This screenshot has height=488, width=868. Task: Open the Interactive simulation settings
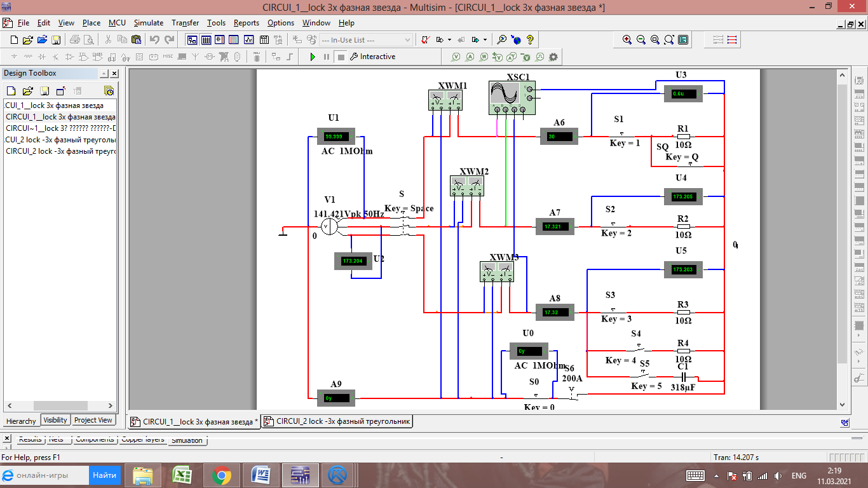pyautogui.click(x=372, y=57)
